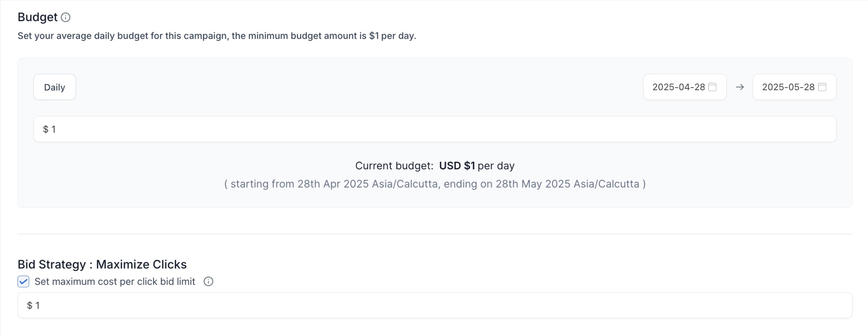
Task: Click the 'Budget' section heading
Action: (x=37, y=17)
